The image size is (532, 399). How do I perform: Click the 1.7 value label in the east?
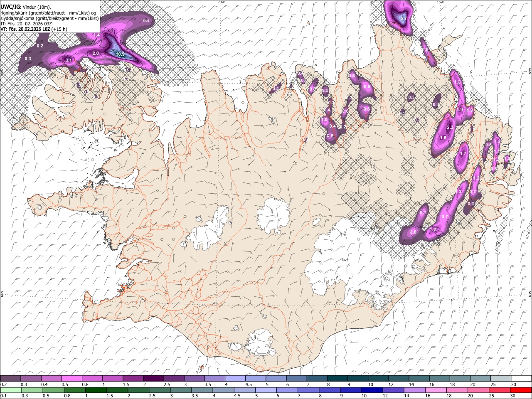click(463, 153)
